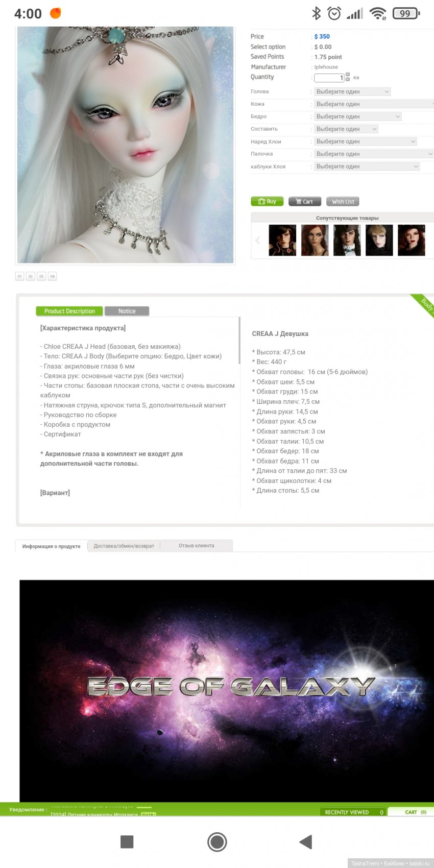The height and width of the screenshot is (868, 434).
Task: Click the quantity input field
Action: point(329,78)
